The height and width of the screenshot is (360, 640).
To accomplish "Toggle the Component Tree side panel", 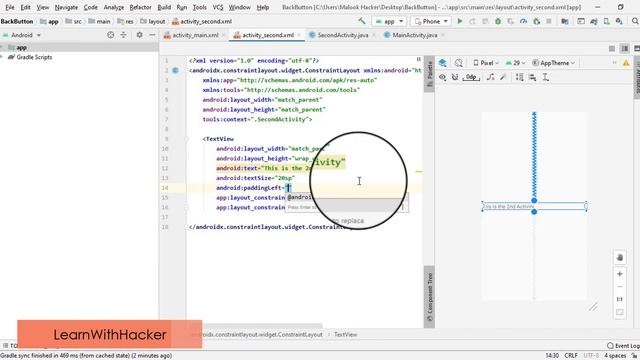I will coord(429,297).
